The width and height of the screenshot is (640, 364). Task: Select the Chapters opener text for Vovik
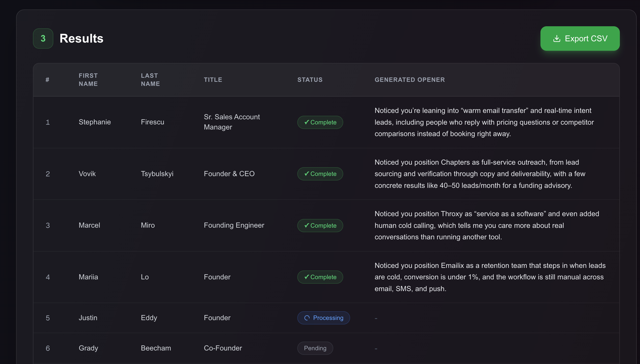(480, 174)
